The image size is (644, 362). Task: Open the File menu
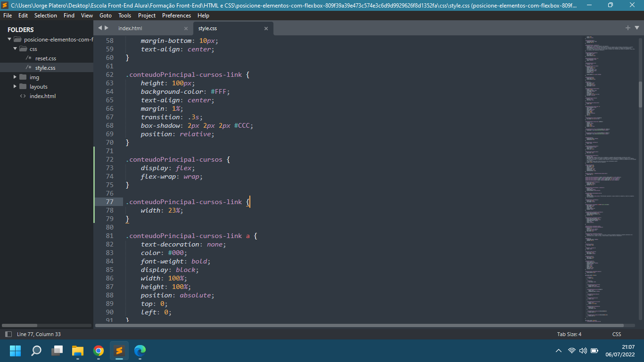[x=7, y=16]
